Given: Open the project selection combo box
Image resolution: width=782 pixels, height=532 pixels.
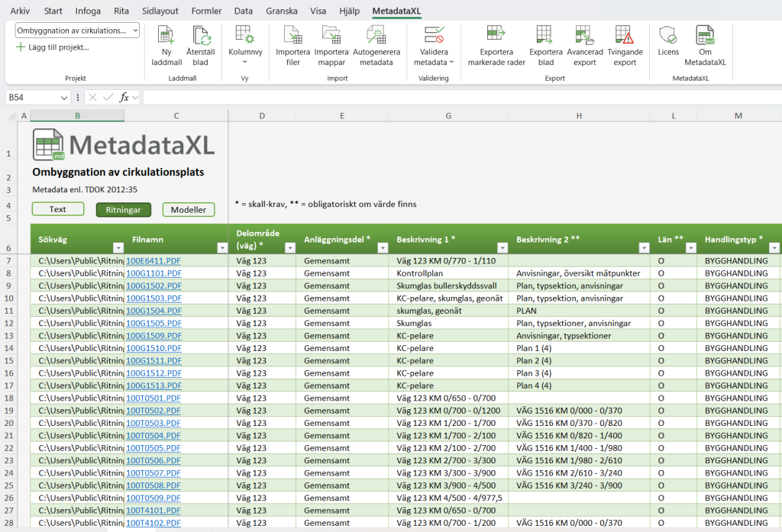Looking at the screenshot, I should tap(77, 31).
